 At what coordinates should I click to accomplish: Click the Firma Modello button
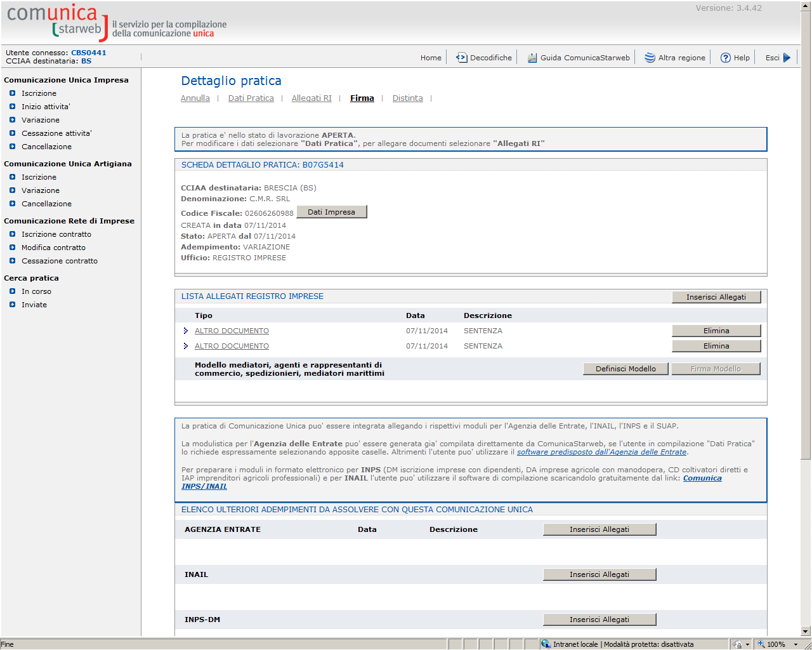click(716, 369)
